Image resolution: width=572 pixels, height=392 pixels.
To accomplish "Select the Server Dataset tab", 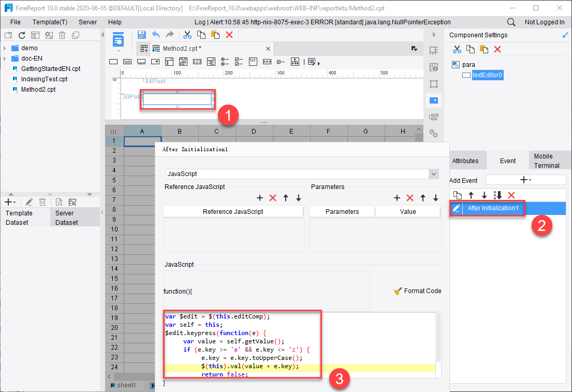I will tap(75, 217).
